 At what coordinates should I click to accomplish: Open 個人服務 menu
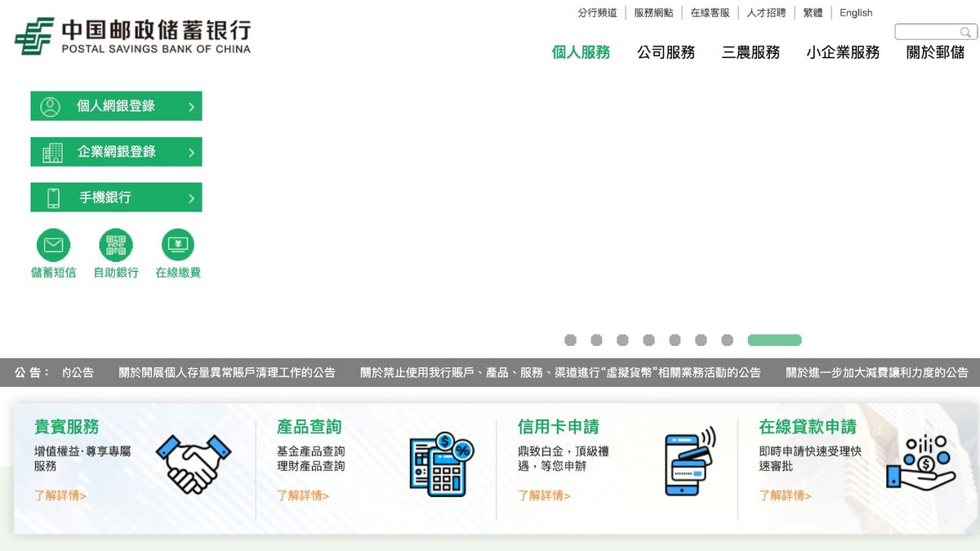tap(581, 52)
